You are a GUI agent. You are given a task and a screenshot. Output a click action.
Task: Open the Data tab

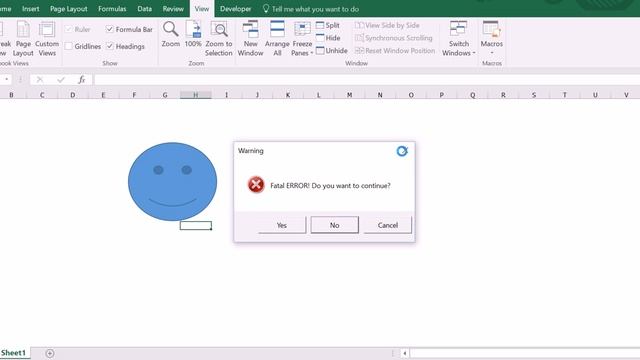click(x=144, y=9)
